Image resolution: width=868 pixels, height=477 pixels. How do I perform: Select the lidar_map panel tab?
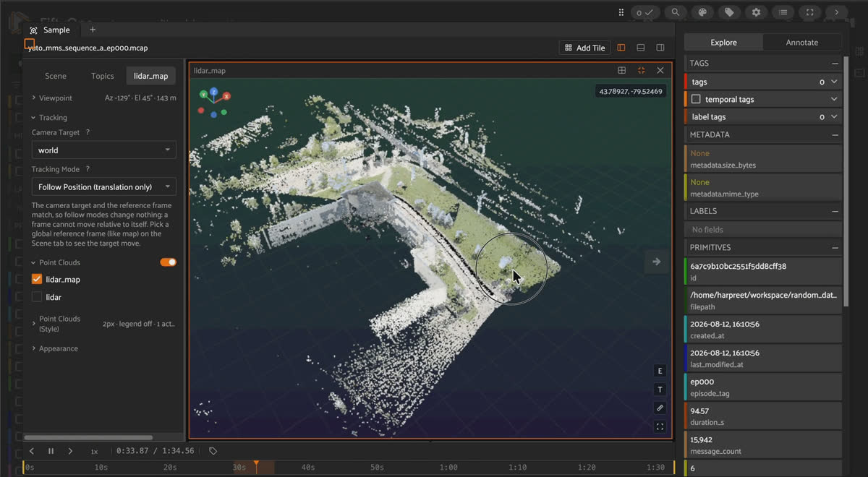(x=151, y=76)
